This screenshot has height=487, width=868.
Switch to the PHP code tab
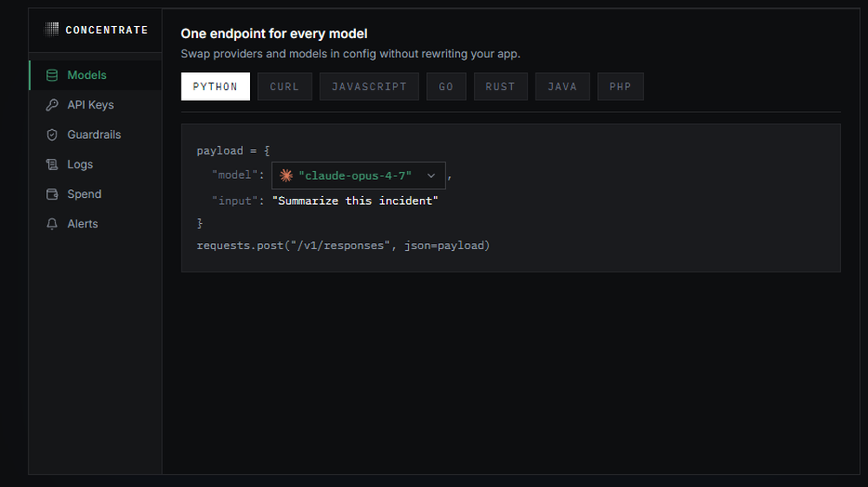tap(621, 86)
